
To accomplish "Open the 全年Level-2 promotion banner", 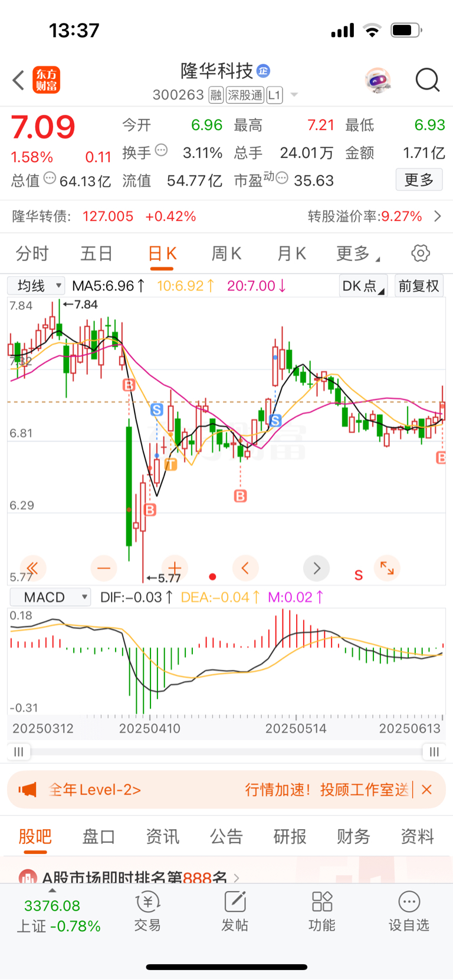I will tap(226, 790).
